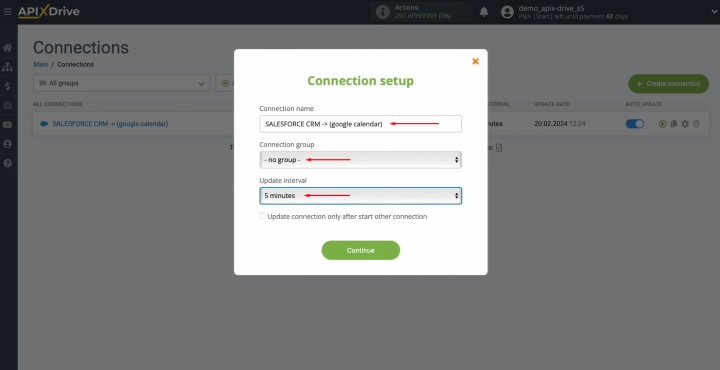Click the Continue button
The width and height of the screenshot is (720, 370).
click(x=360, y=250)
